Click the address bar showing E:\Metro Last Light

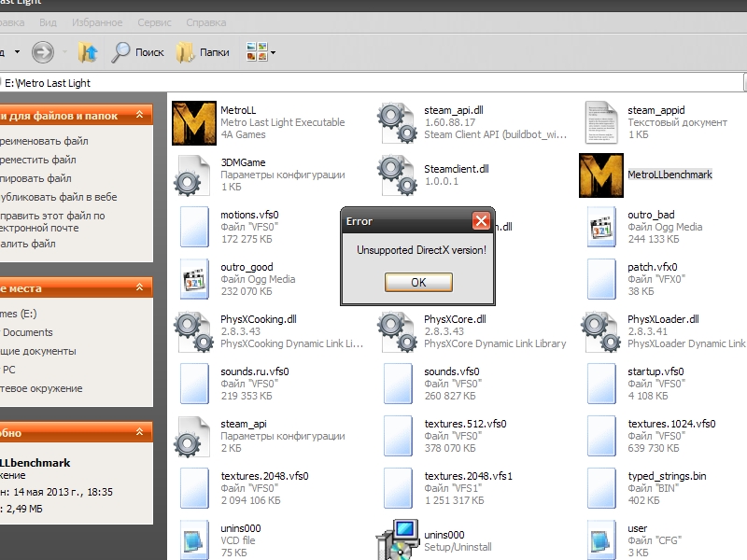372,83
